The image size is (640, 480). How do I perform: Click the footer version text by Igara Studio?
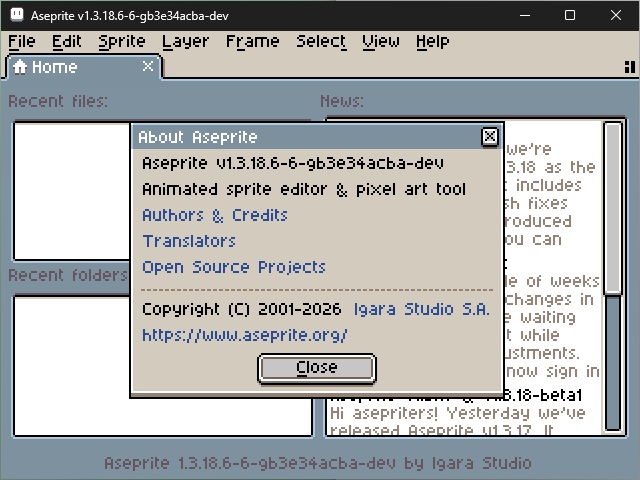318,463
